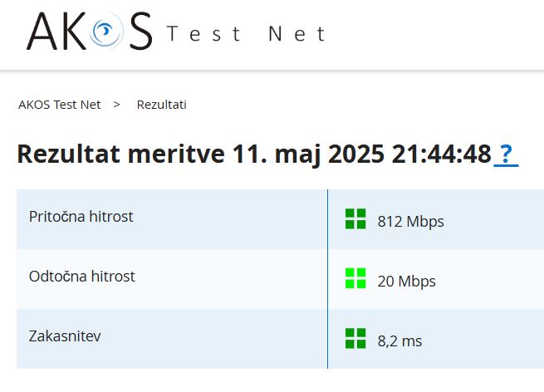
Task: Click the 8,2 ms latency value
Action: (399, 341)
